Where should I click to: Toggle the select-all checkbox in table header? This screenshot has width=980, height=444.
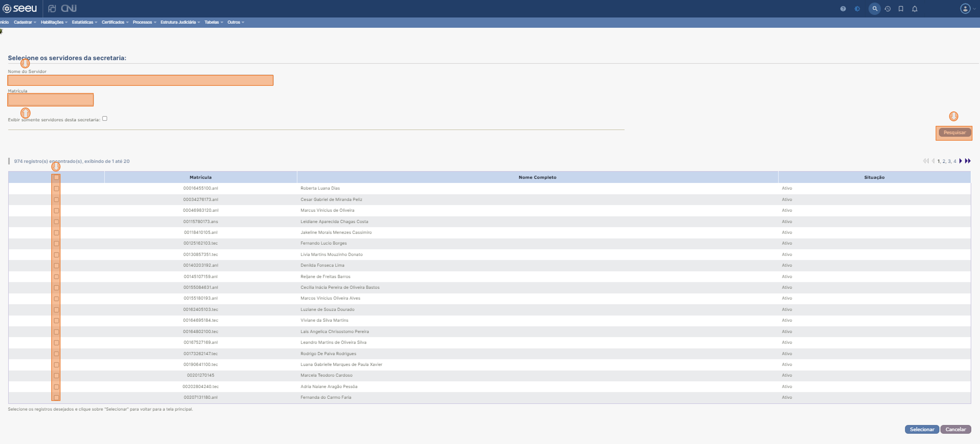click(56, 177)
